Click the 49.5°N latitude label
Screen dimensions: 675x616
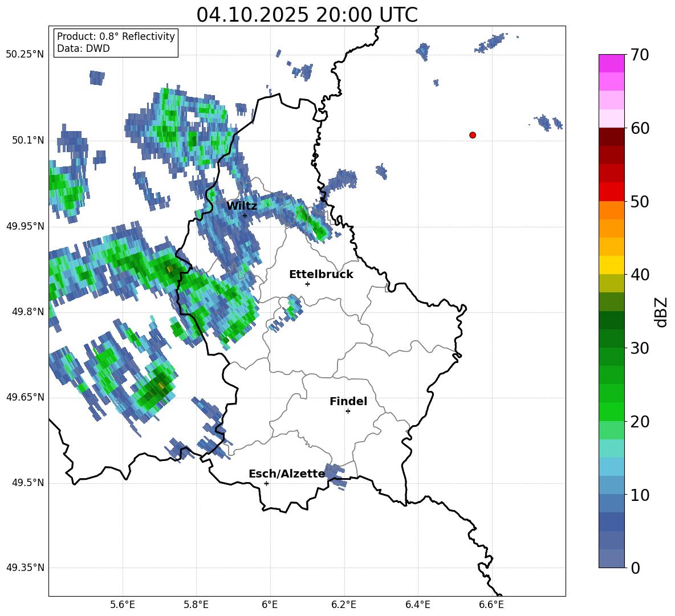pos(28,483)
